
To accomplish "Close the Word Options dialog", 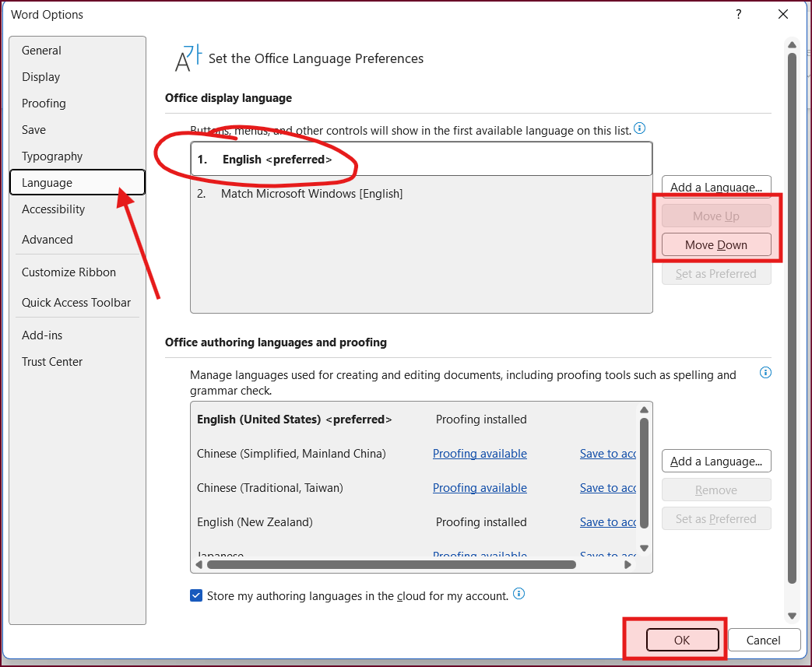I will (783, 15).
